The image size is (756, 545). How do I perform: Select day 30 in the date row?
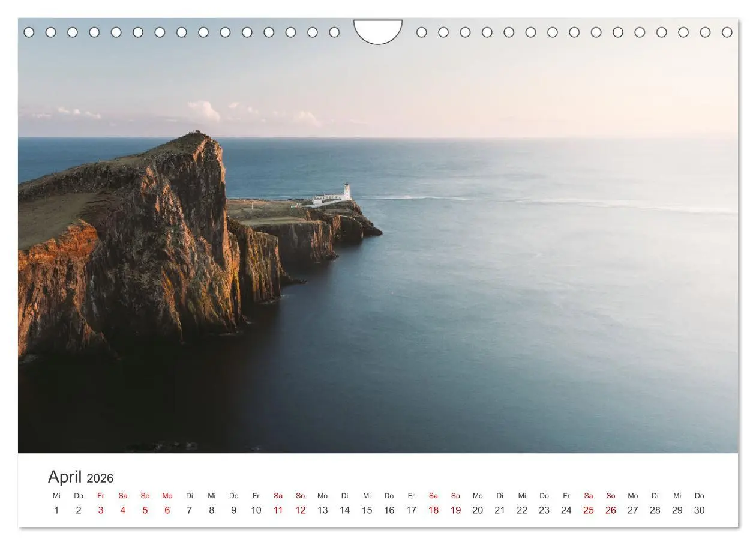700,510
